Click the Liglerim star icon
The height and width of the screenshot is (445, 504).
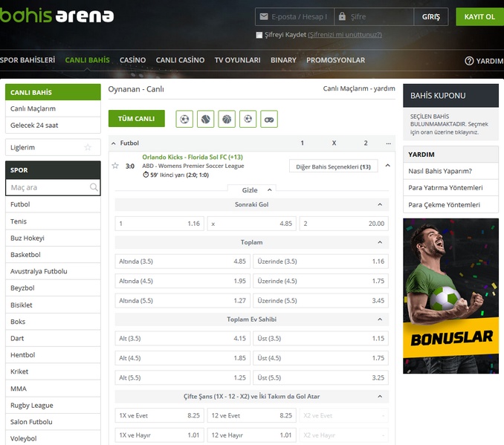pyautogui.click(x=88, y=148)
